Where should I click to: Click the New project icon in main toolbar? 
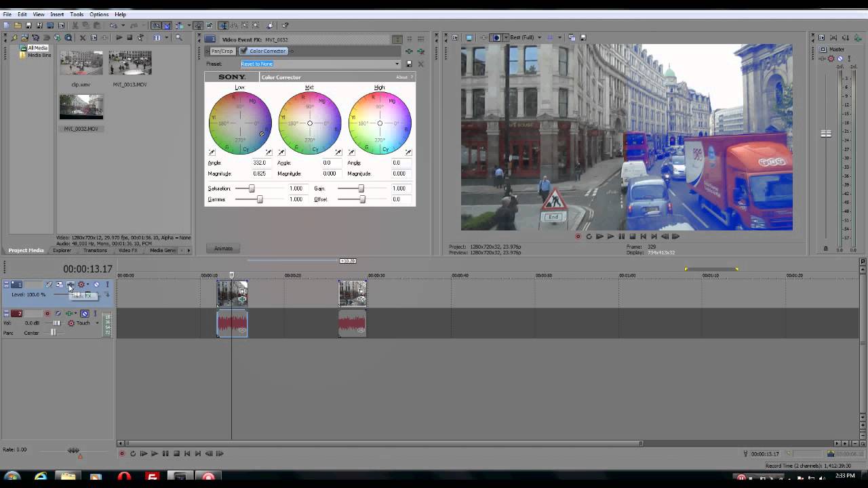pos(5,26)
